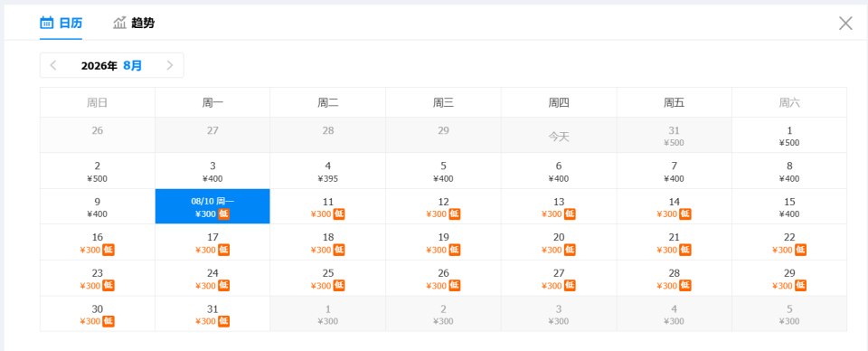Select September 3 priced ¥300

click(559, 314)
